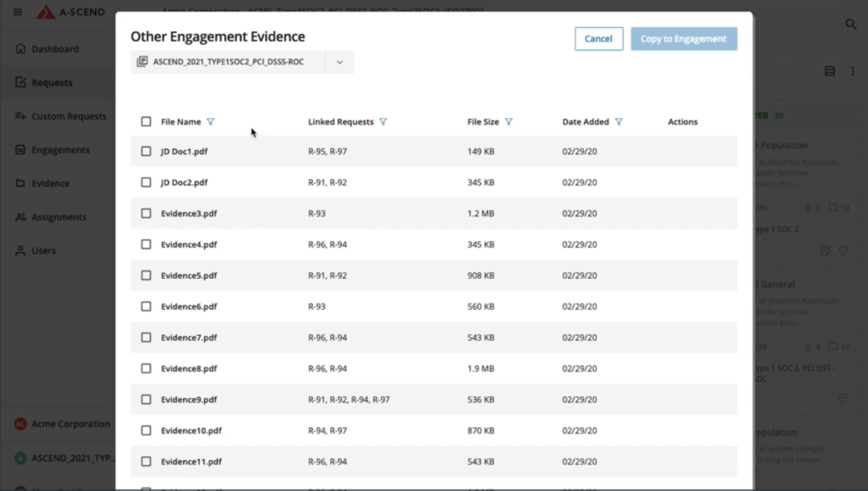
Task: Click the list view icon behind the dialog
Action: (x=829, y=71)
